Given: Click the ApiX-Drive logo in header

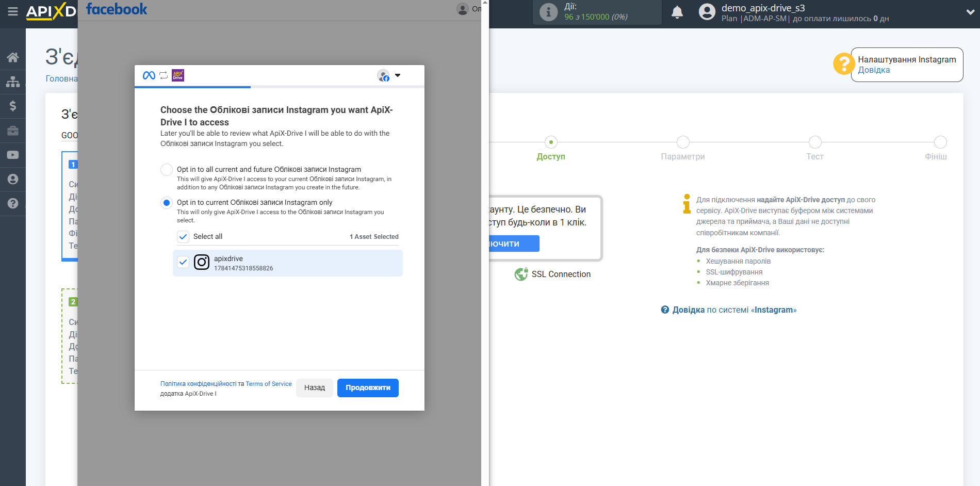Looking at the screenshot, I should [x=51, y=11].
